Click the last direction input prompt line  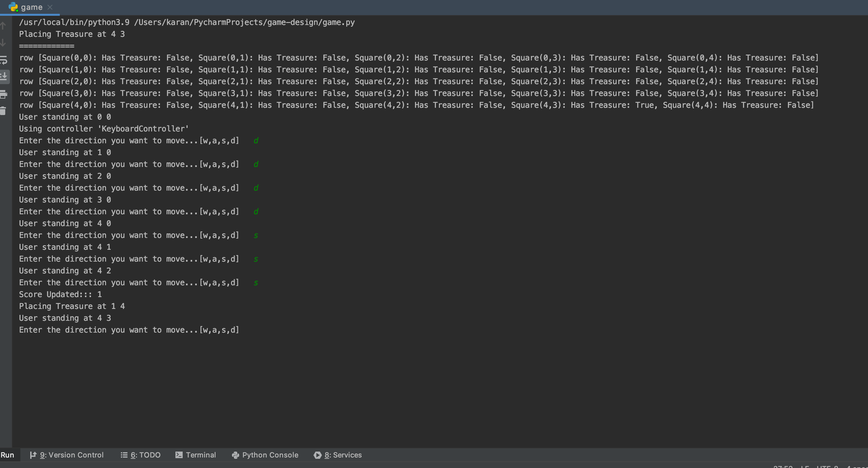129,330
